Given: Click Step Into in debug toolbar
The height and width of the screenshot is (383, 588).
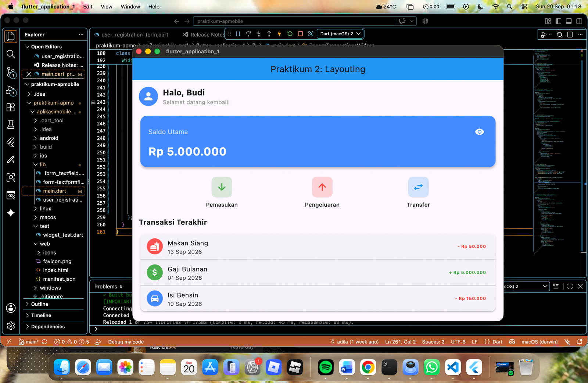Looking at the screenshot, I should (259, 34).
